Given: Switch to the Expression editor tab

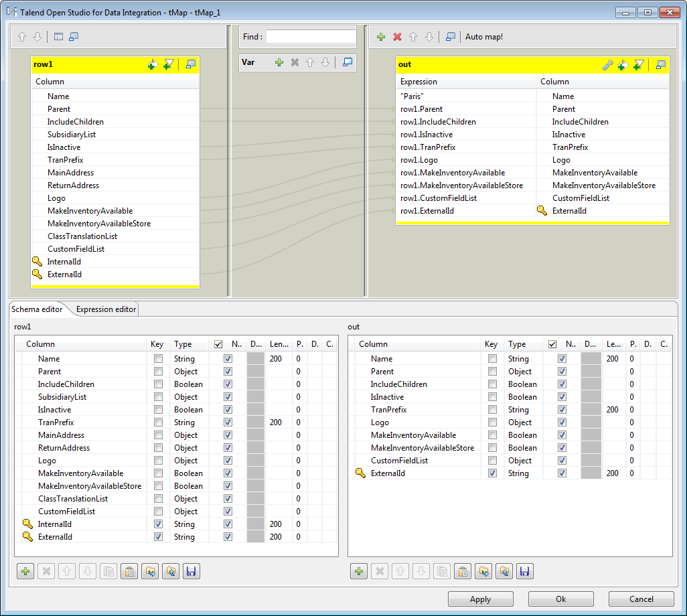Looking at the screenshot, I should [105, 309].
